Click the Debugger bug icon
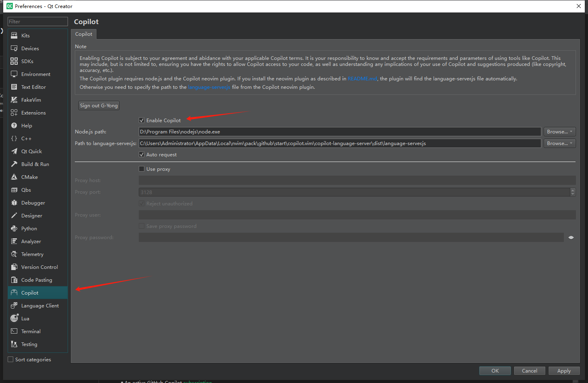Image resolution: width=588 pixels, height=383 pixels. (x=14, y=203)
